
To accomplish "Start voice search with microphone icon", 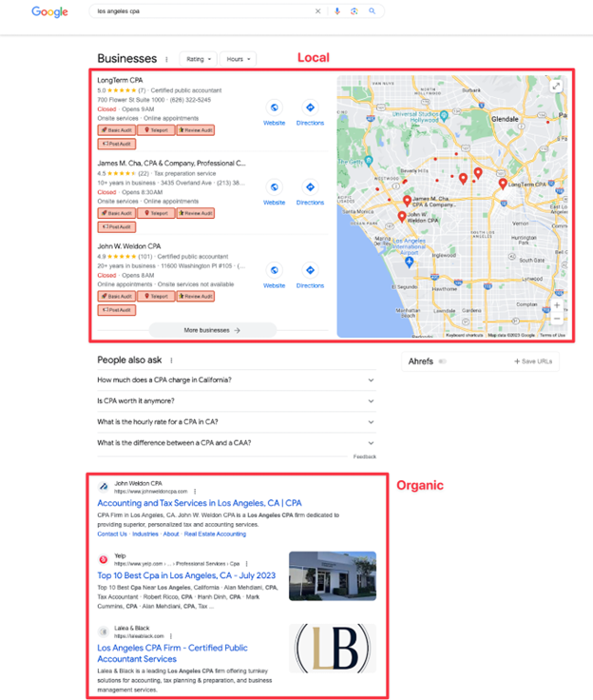I will point(337,11).
